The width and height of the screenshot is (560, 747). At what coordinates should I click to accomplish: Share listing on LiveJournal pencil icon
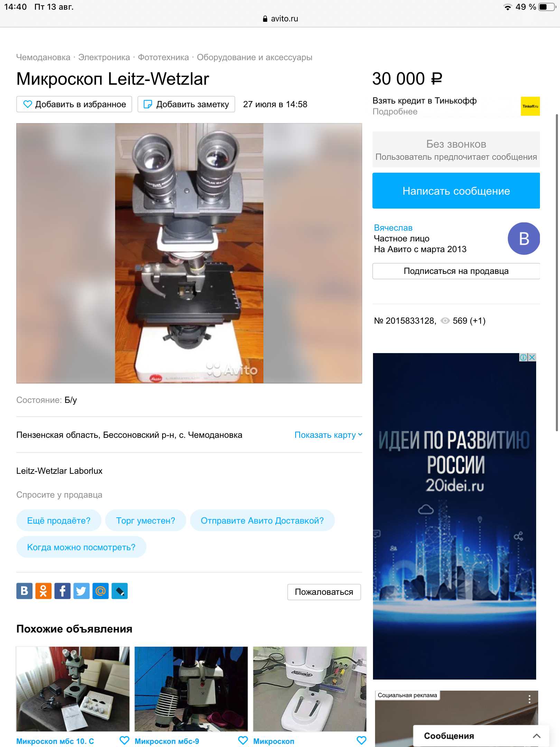(120, 591)
